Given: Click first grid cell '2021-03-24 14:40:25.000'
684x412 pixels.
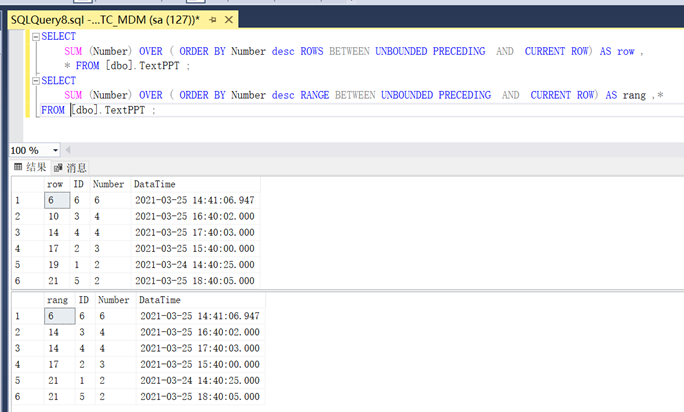Looking at the screenshot, I should tap(195, 265).
